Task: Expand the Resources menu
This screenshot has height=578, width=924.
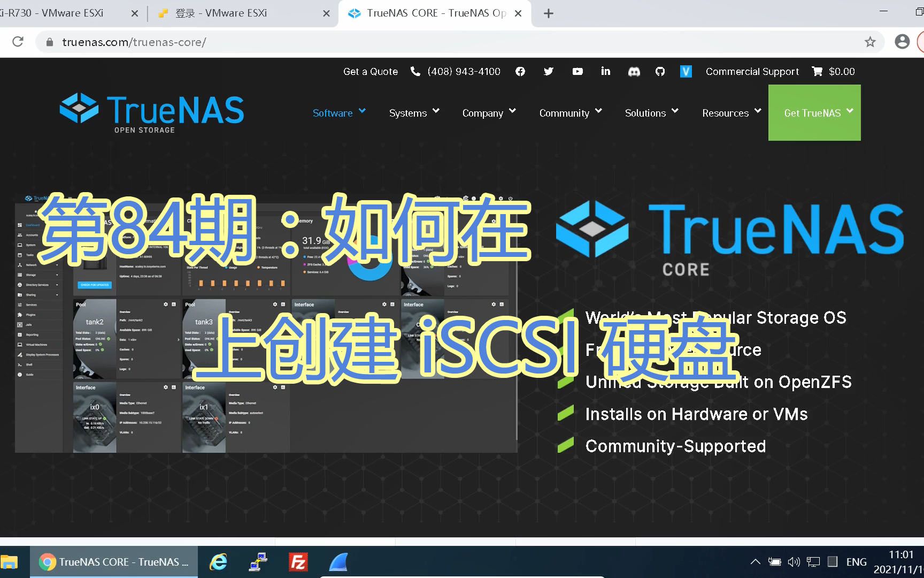Action: (x=731, y=113)
